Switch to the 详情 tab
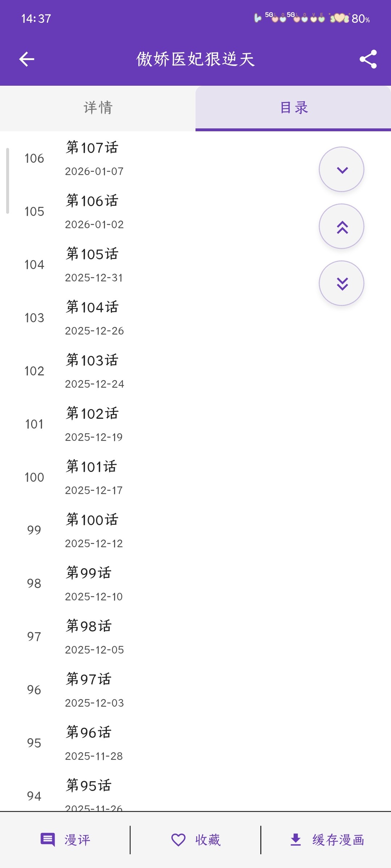 (x=98, y=108)
